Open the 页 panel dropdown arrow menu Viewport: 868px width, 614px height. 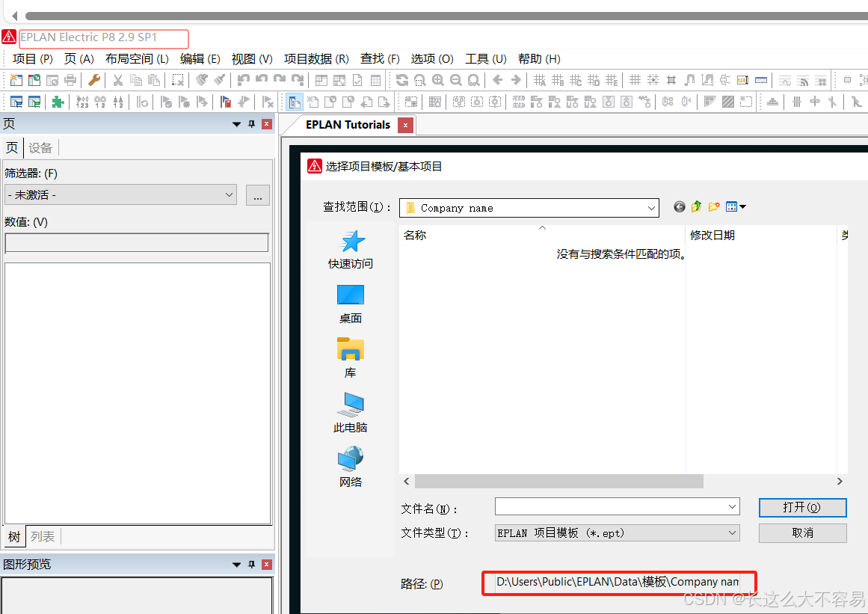(236, 125)
